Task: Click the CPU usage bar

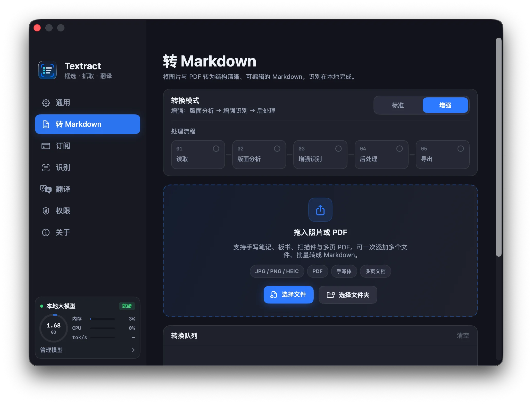Action: click(103, 328)
